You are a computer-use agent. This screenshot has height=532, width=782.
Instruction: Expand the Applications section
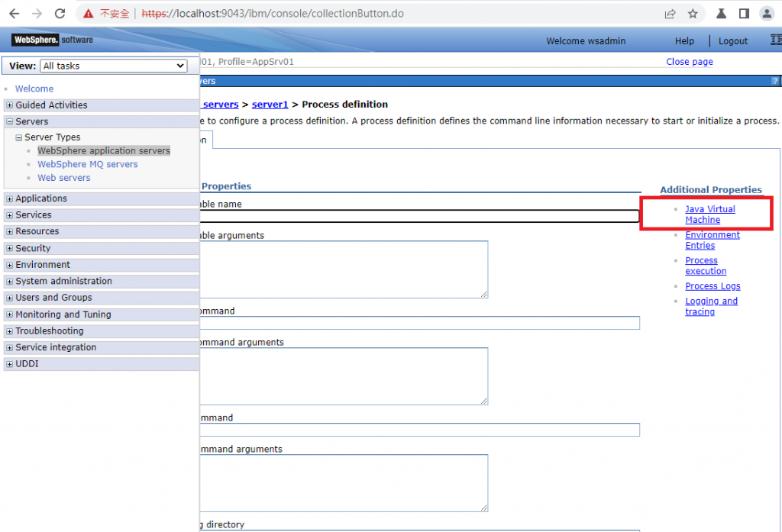(9, 198)
